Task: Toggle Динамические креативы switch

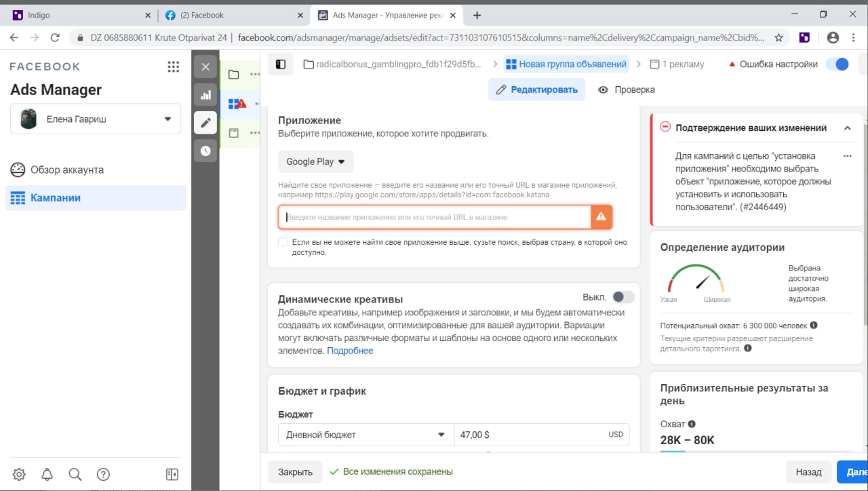Action: [x=623, y=297]
